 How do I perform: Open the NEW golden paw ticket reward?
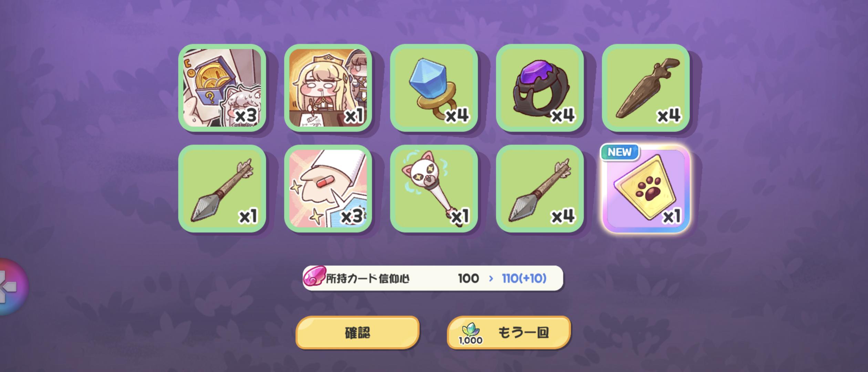646,189
